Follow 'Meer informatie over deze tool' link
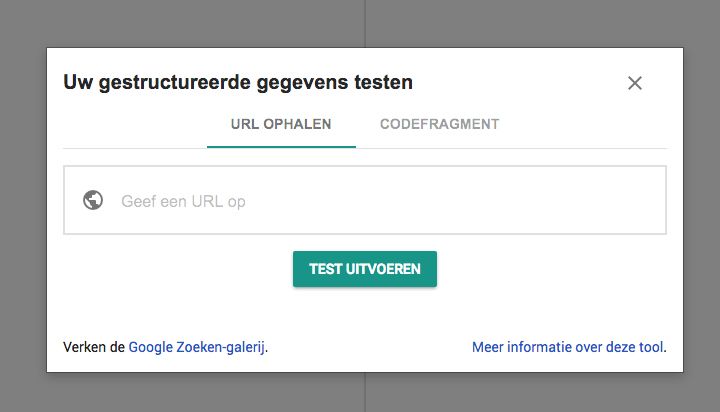The width and height of the screenshot is (720, 412). pos(567,348)
